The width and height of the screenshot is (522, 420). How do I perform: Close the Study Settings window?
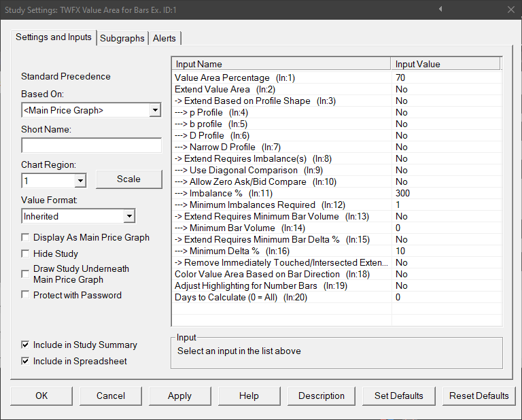pos(510,10)
